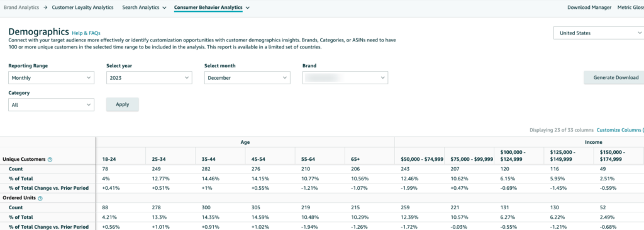Open the Reporting Range Monthly dropdown
This screenshot has width=644, height=230.
click(52, 78)
